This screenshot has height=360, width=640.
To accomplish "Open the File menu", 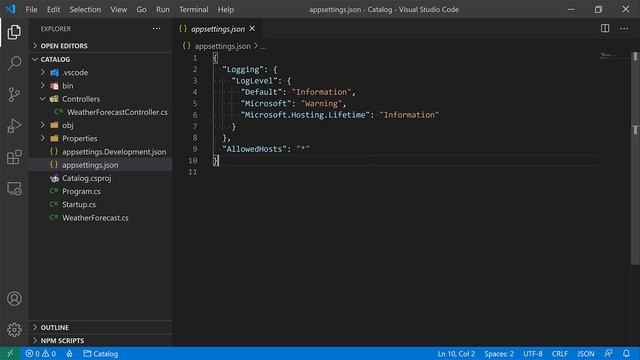I will click(x=31, y=9).
